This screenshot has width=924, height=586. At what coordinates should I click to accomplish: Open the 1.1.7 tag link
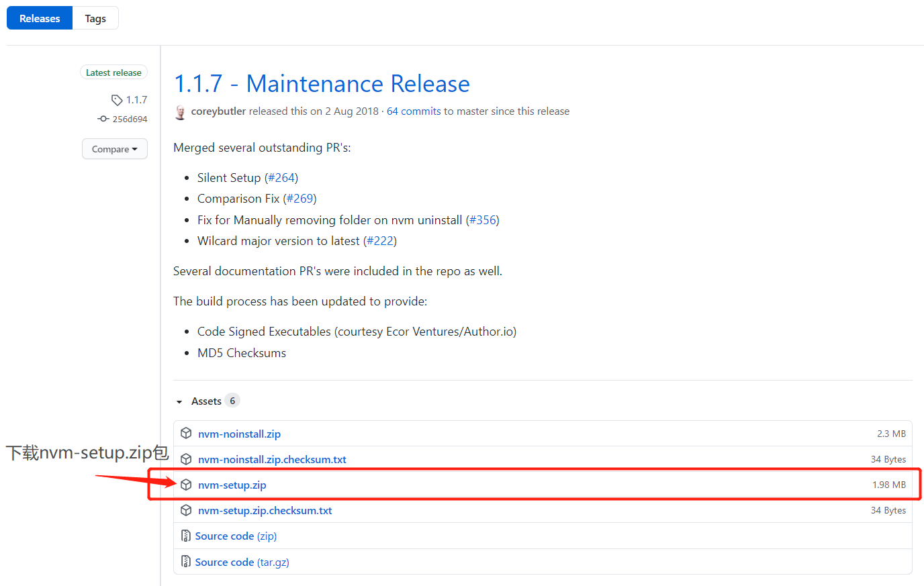coord(136,100)
